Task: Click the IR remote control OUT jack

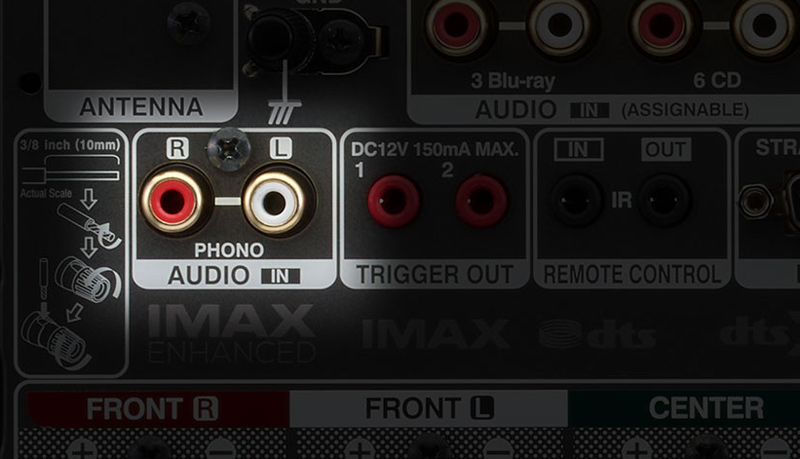Action: [x=664, y=200]
